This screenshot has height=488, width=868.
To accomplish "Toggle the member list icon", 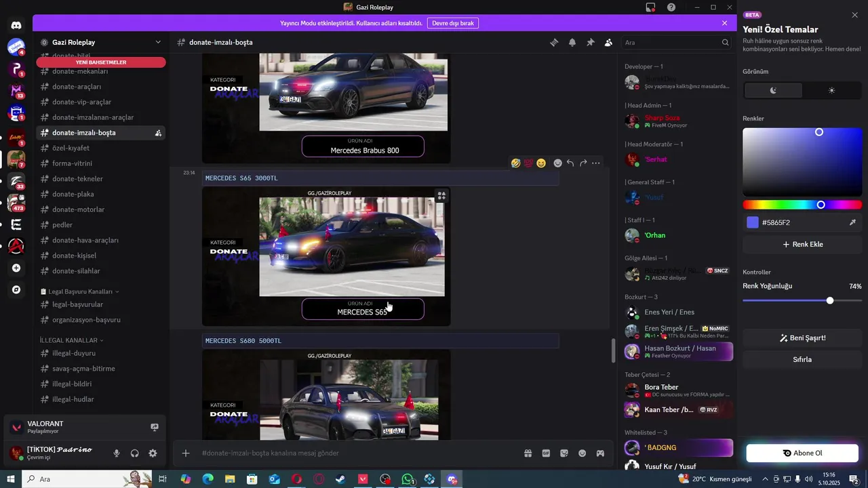I will tap(609, 42).
